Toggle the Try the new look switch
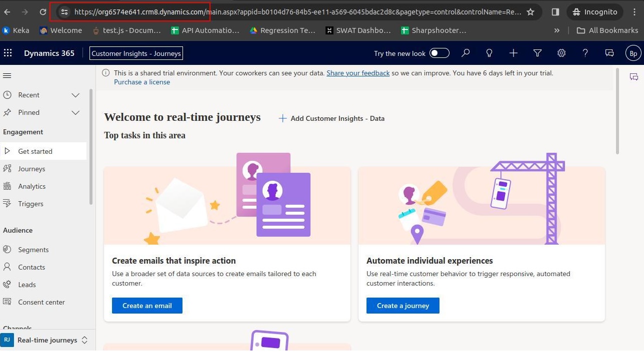 coord(439,53)
